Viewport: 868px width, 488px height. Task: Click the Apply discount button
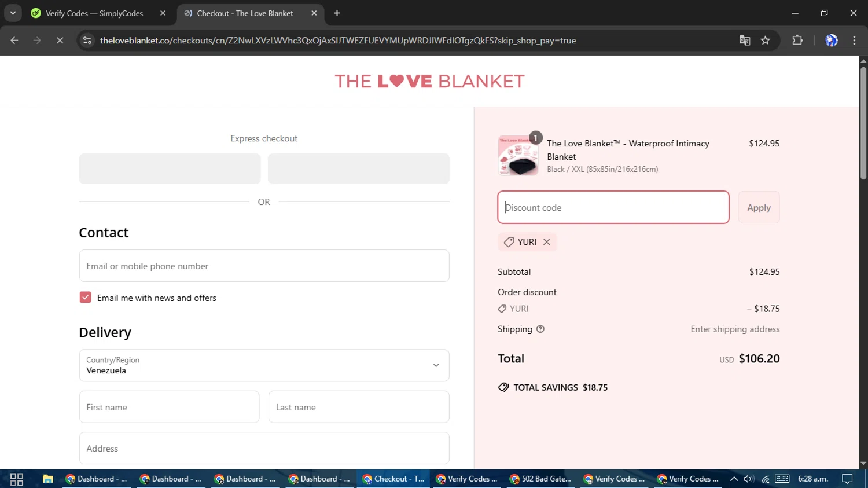[x=759, y=207]
